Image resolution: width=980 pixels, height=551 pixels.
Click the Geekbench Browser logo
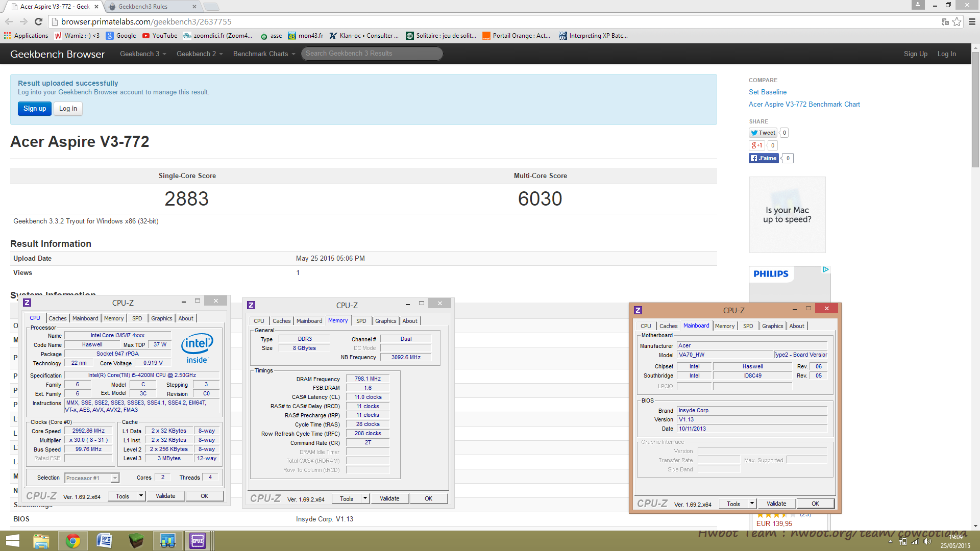(x=57, y=54)
